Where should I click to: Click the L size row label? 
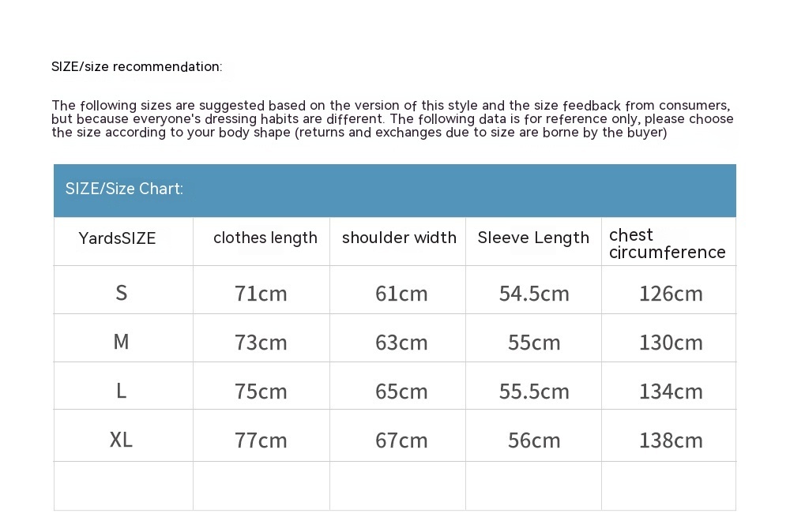121,391
